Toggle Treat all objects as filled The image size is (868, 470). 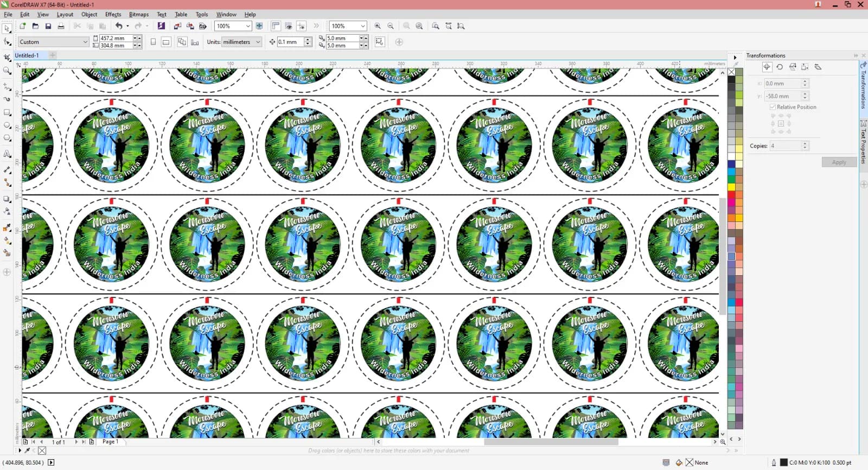[x=379, y=42]
